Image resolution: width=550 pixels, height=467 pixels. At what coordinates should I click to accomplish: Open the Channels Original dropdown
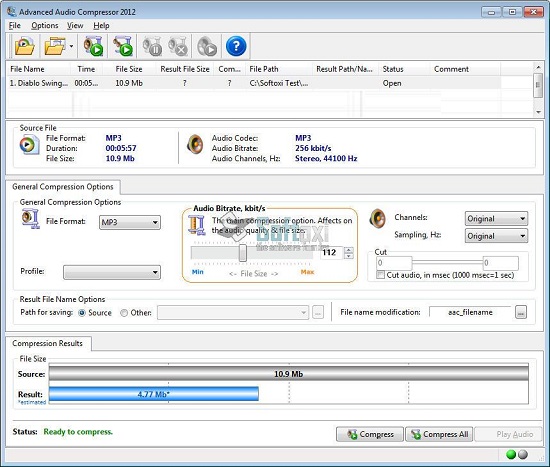coord(496,219)
